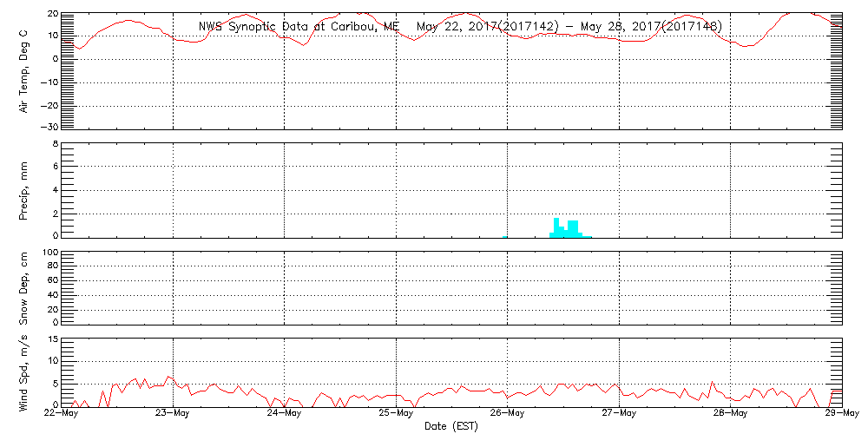Image resolution: width=868 pixels, height=434 pixels.
Task: Select the 29-May date tick label
Action: 841,414
